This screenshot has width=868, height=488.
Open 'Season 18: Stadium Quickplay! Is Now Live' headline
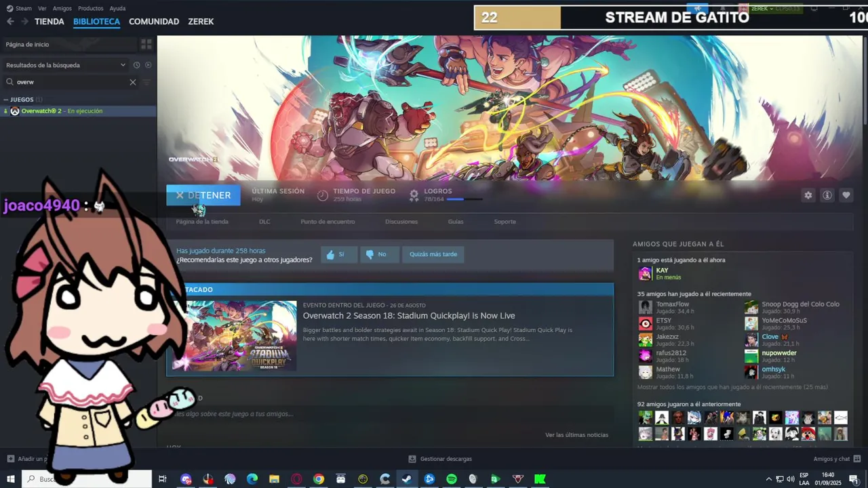tap(409, 316)
